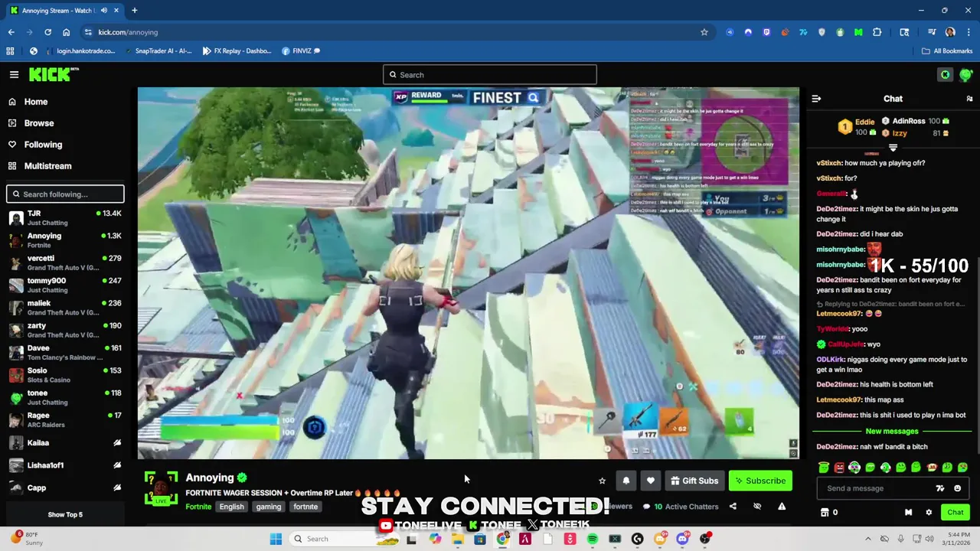
Task: Open TJR channel in the following list
Action: point(65,218)
